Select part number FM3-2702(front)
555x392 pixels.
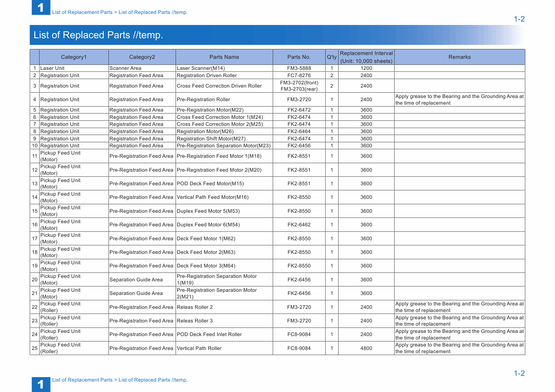[299, 83]
